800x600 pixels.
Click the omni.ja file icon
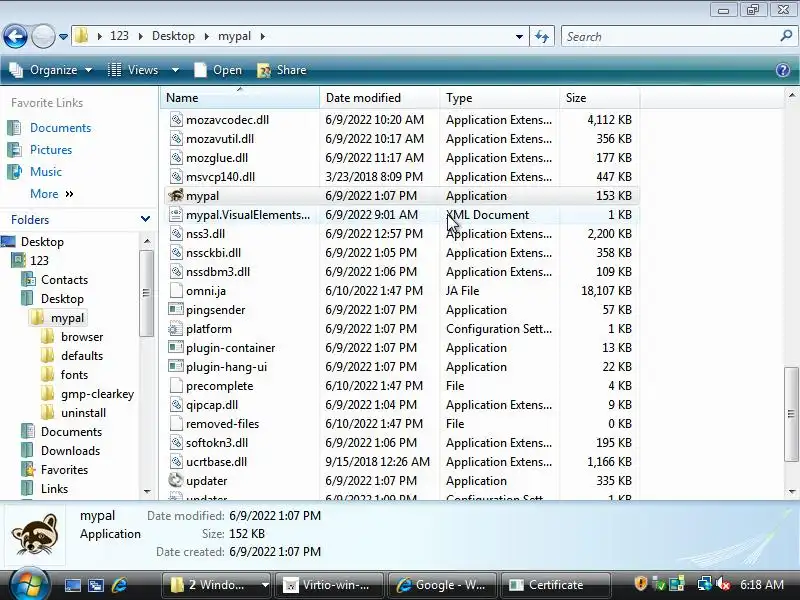coord(176,290)
